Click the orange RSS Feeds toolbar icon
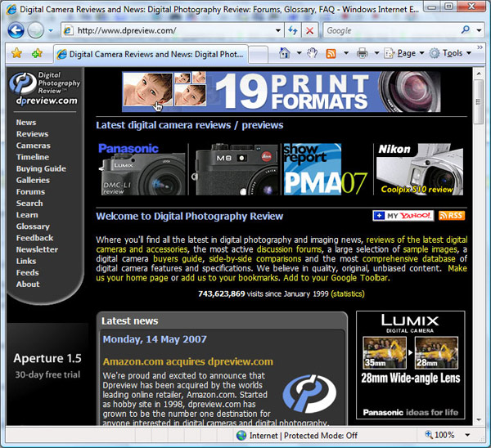 tap(331, 53)
